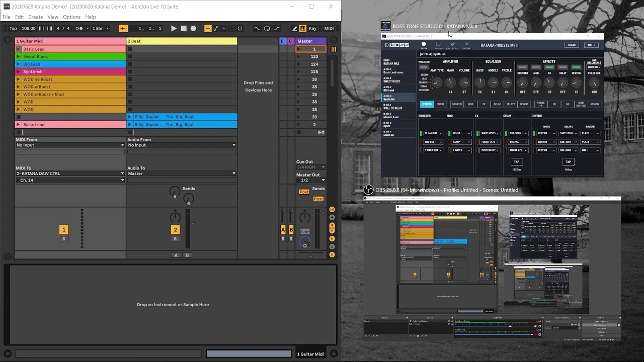The image size is (644, 362).
Task: Open WAVE SYNTH FX dropdown
Action: [489, 133]
